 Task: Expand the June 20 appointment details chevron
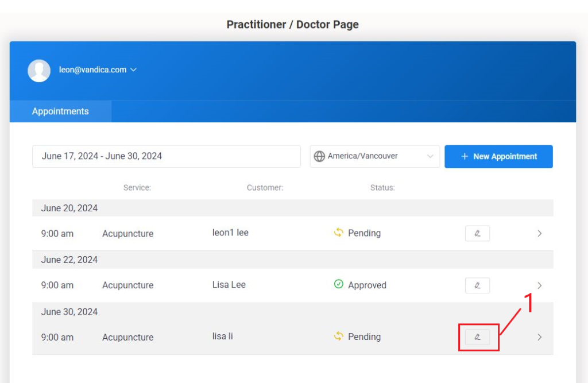[539, 234]
